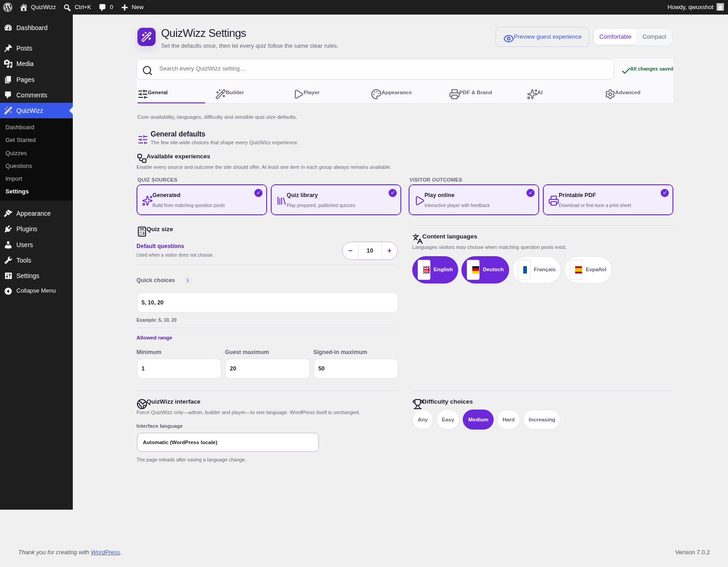Viewport: 728px width, 567px height.
Task: Click the Difficulty choices trophy icon
Action: pyautogui.click(x=418, y=404)
